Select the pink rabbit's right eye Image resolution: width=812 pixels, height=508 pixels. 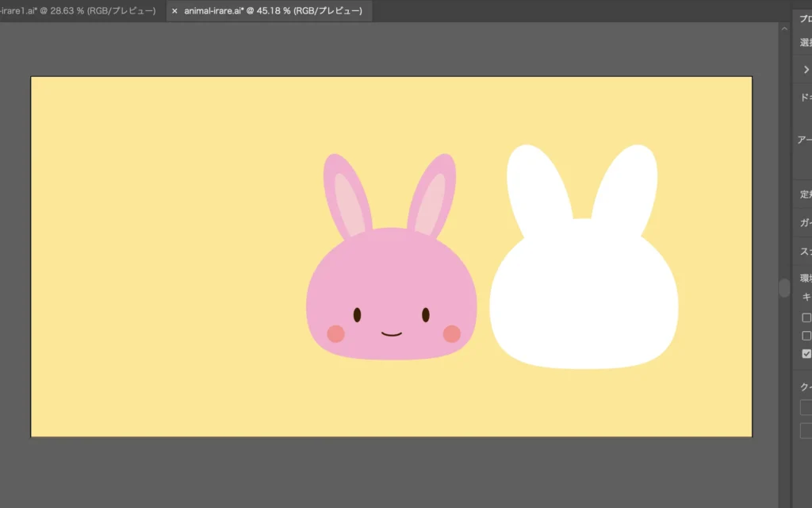[426, 315]
